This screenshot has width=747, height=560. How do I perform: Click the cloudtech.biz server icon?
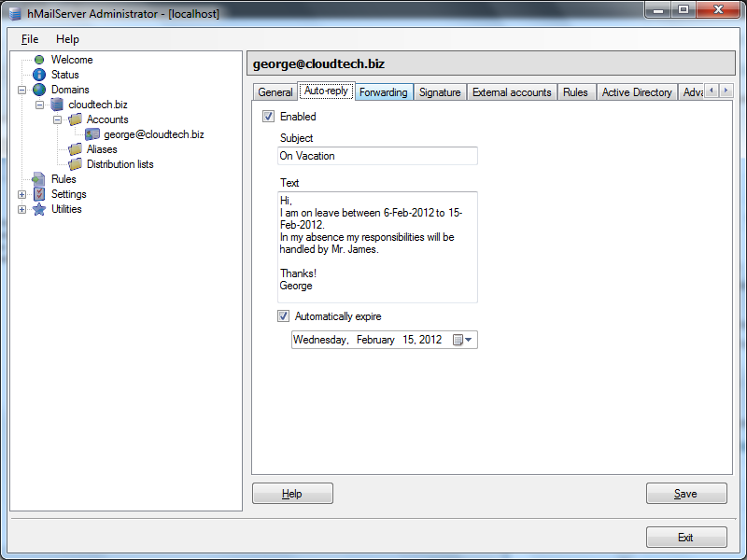(57, 105)
